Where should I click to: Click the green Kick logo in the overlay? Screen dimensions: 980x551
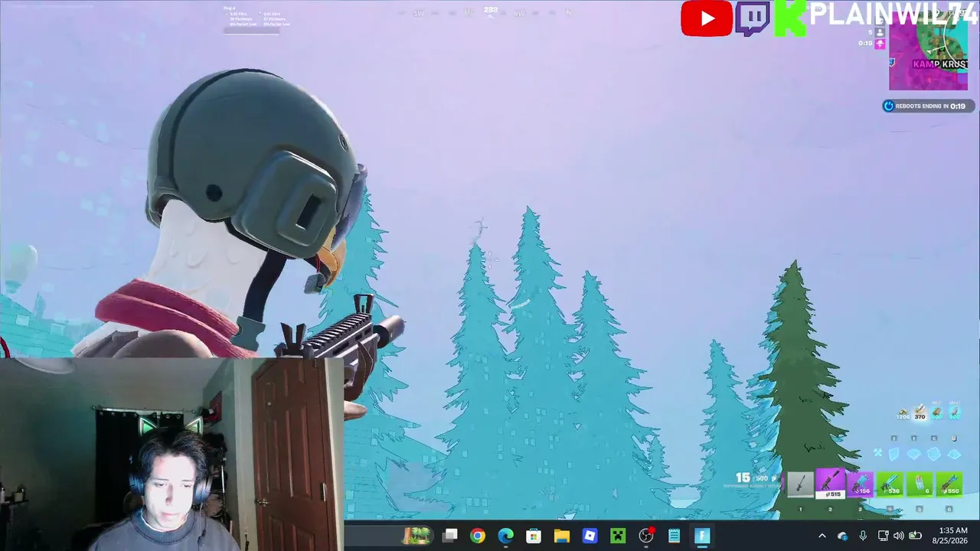(x=790, y=18)
